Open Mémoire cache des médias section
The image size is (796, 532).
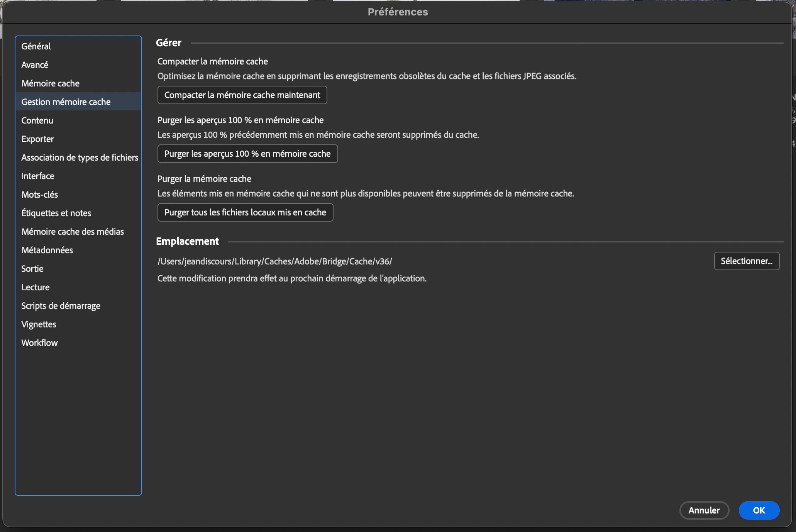click(x=73, y=232)
